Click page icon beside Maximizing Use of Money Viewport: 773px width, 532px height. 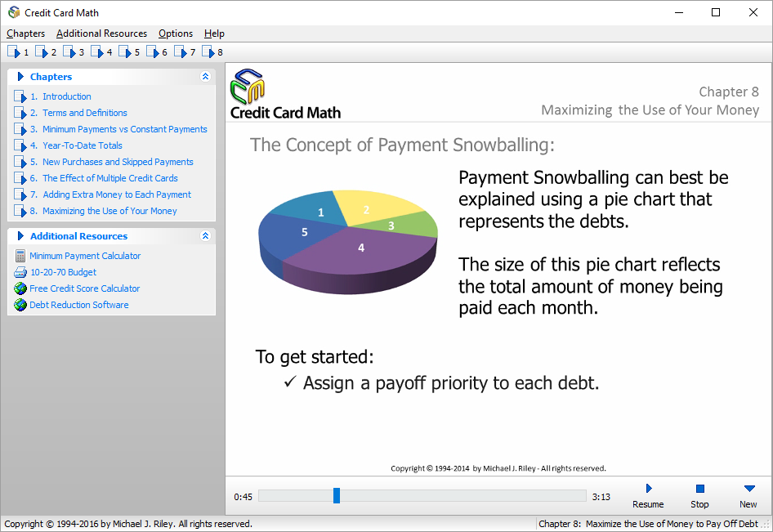click(x=20, y=211)
